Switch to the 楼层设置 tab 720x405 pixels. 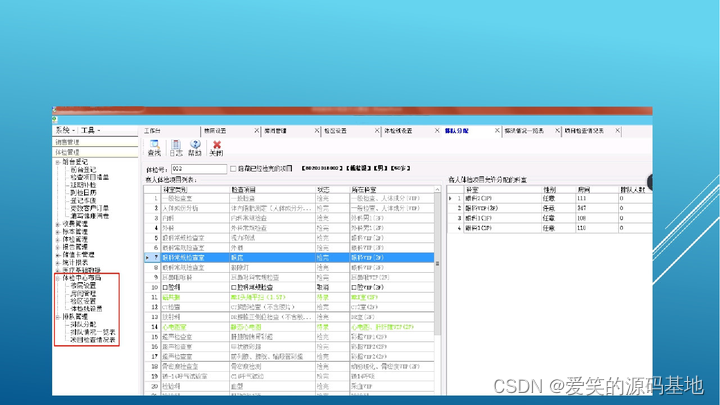pyautogui.click(x=215, y=131)
